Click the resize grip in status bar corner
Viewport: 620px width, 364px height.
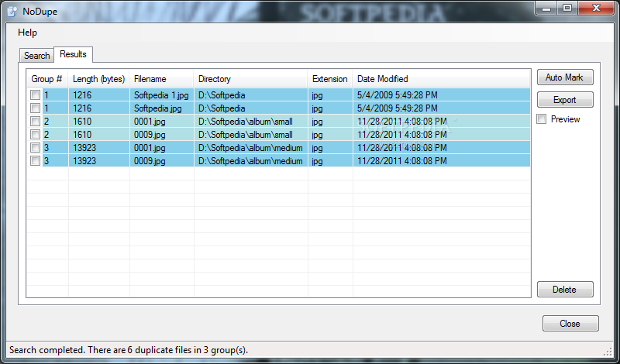(608, 352)
